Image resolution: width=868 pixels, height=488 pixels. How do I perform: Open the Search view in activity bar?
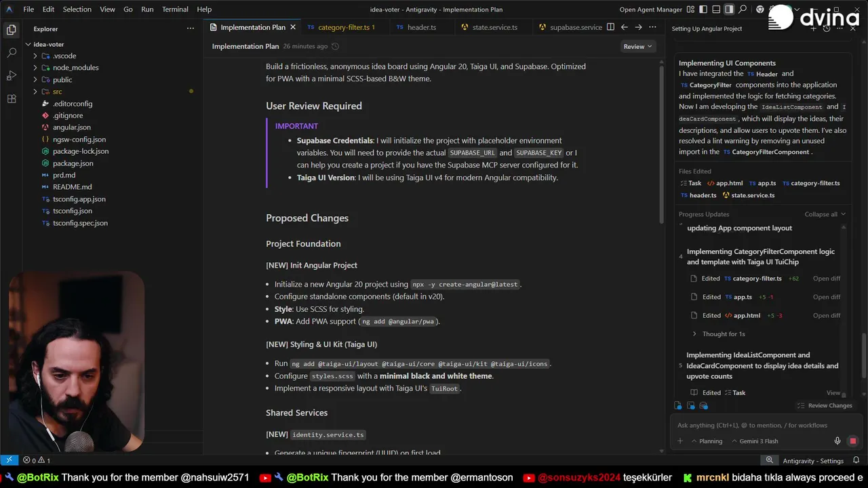(x=11, y=53)
